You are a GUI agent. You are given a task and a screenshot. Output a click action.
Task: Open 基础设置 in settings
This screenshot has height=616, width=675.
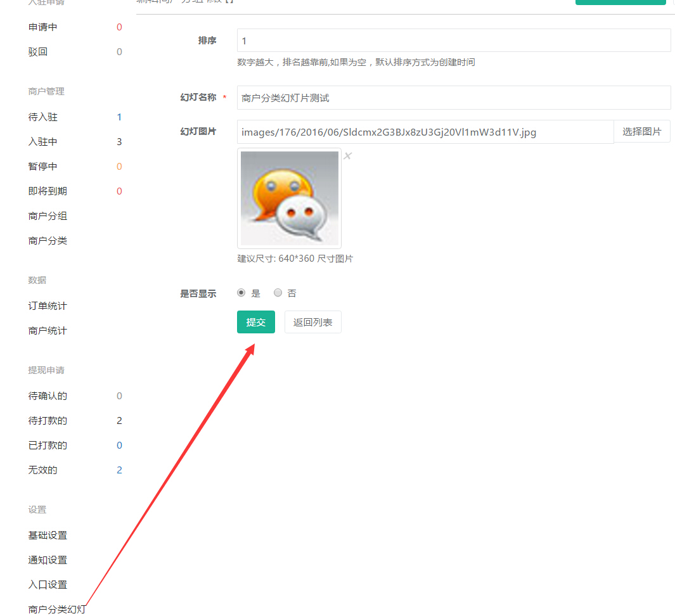click(48, 536)
